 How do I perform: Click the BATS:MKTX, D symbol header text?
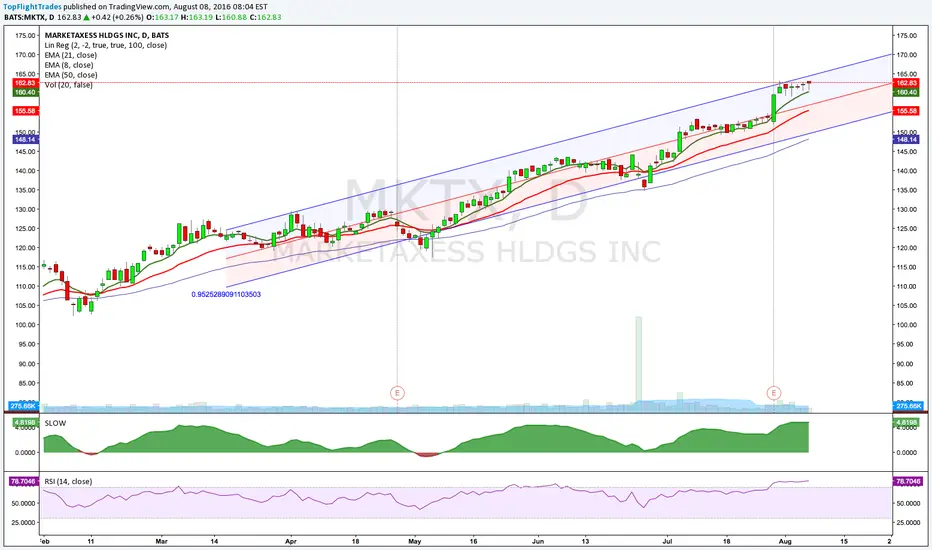[x=29, y=17]
